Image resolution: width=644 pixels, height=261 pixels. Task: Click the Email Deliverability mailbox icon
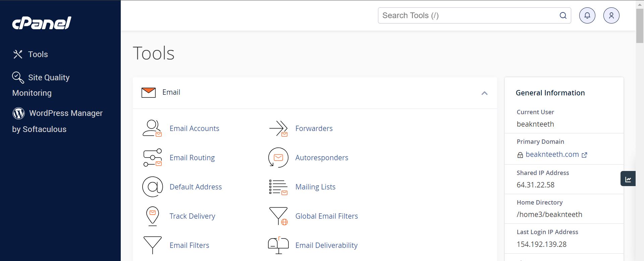(278, 245)
